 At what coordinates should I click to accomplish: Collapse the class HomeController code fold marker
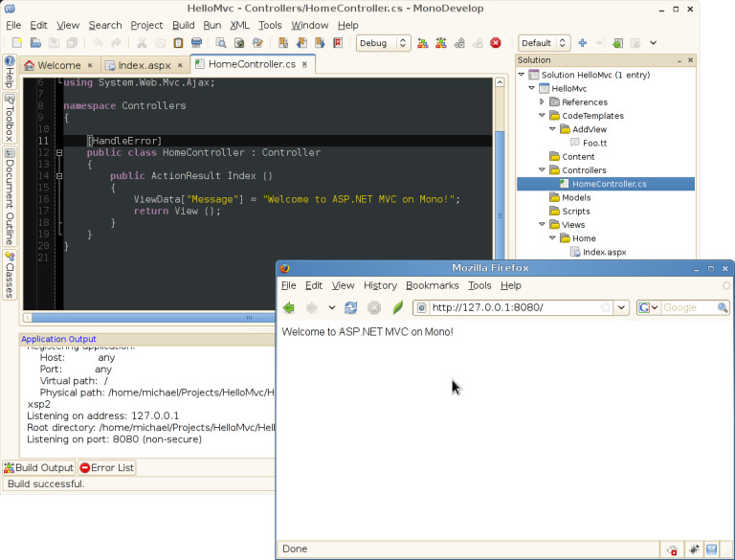[58, 152]
